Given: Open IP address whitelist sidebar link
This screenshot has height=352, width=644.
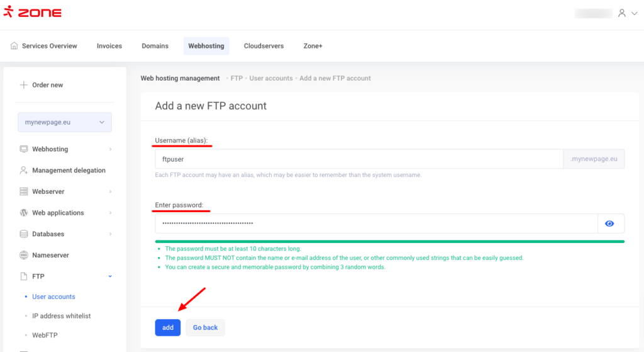Looking at the screenshot, I should click(x=61, y=316).
